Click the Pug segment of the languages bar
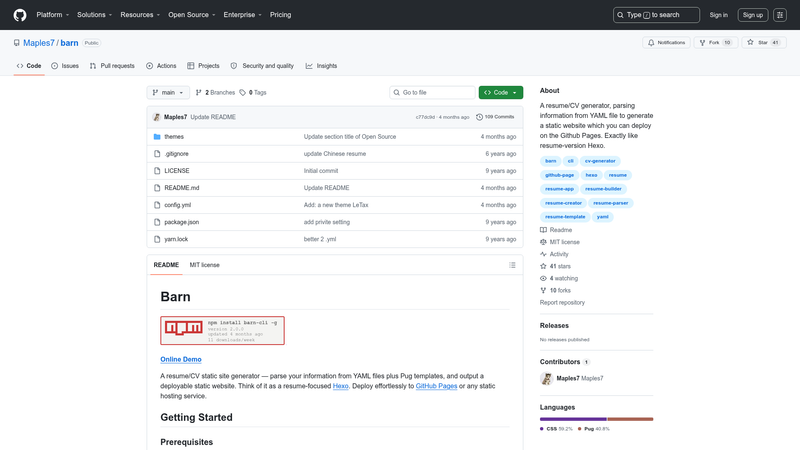800x450 pixels. (630, 419)
